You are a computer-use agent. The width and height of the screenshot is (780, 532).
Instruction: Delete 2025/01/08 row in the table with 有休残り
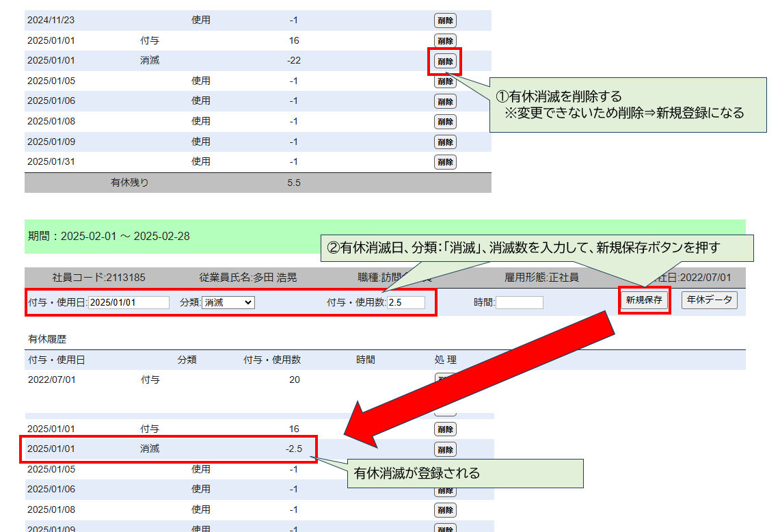445,122
